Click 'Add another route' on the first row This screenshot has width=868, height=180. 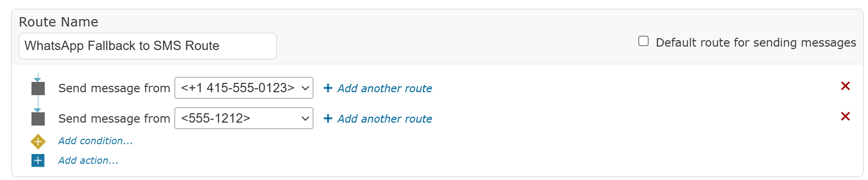(385, 88)
